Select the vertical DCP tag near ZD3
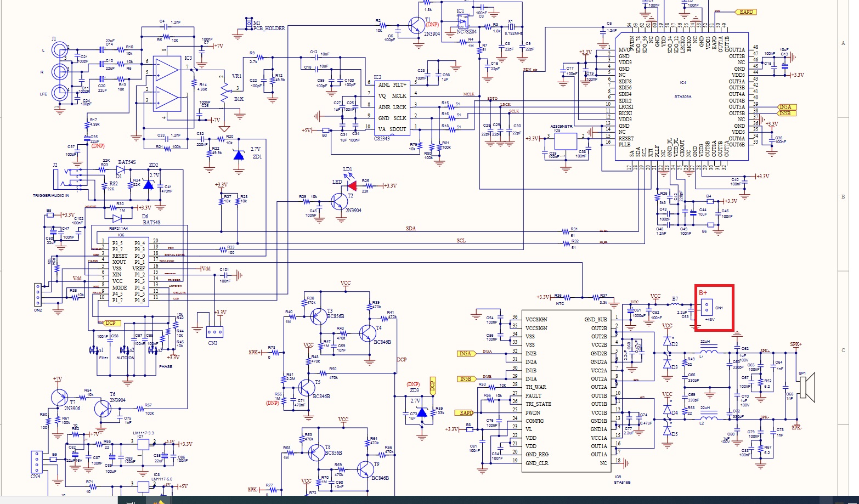859x504 pixels. coord(432,386)
